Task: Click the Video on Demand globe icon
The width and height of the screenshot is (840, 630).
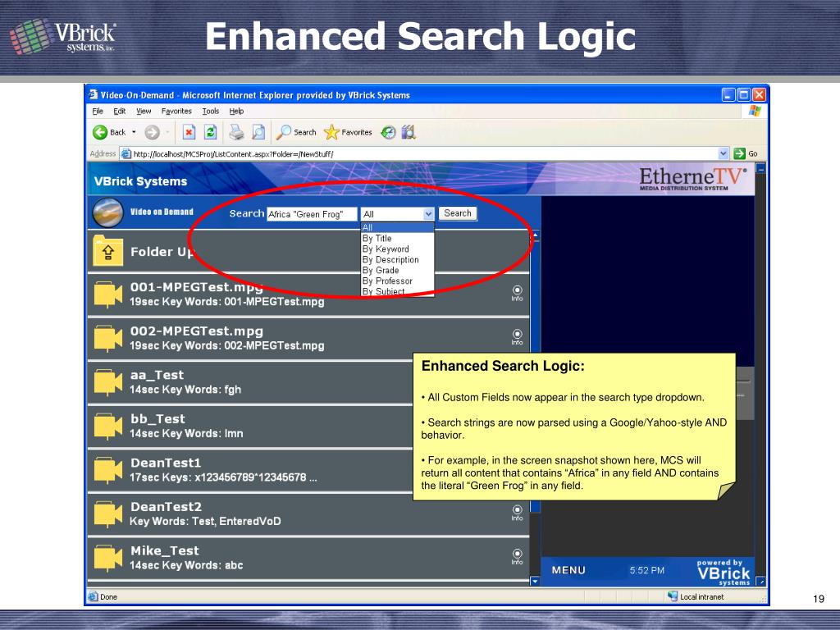Action: [107, 212]
